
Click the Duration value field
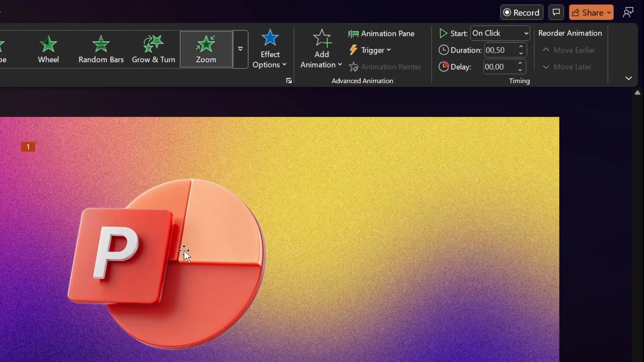click(x=501, y=50)
